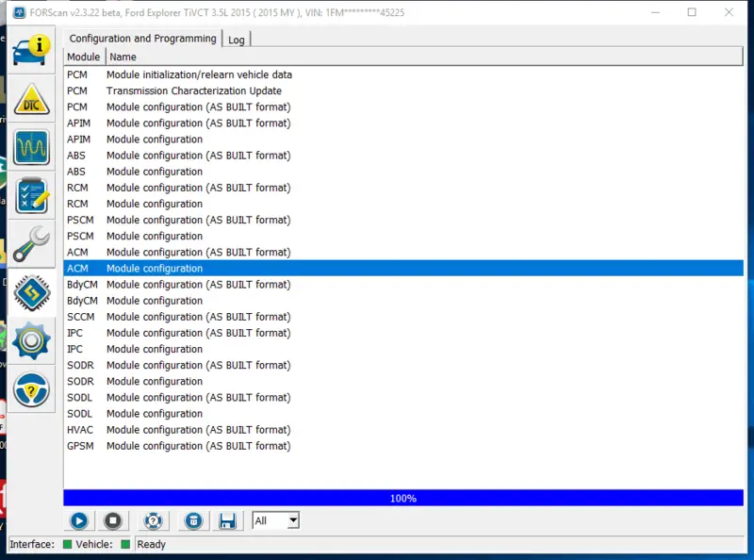754x560 pixels.
Task: Select APIM Module configuration row
Action: point(403,139)
